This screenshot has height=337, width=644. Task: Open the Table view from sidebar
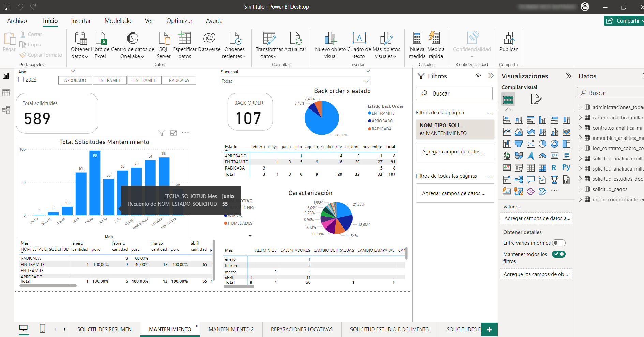pos(6,93)
